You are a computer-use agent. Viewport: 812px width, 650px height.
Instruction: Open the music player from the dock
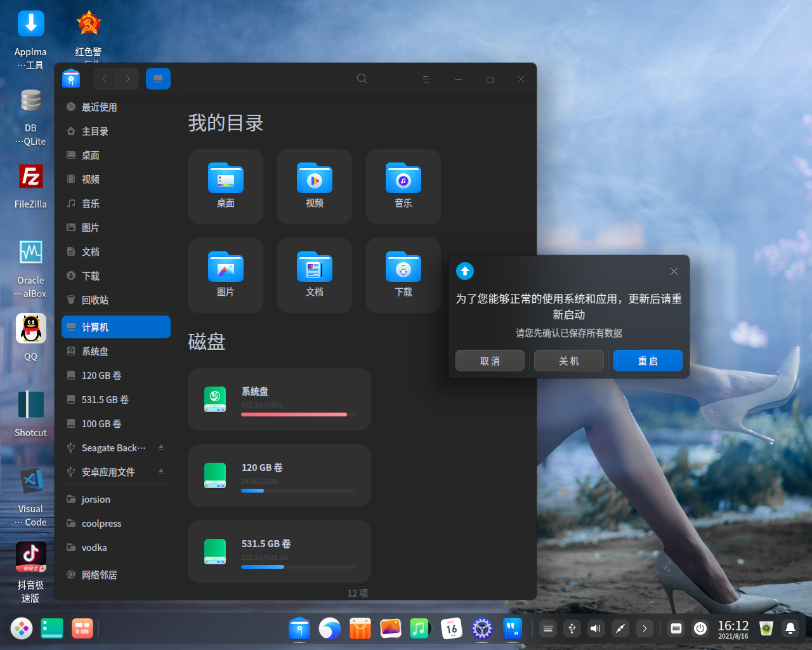pos(420,628)
